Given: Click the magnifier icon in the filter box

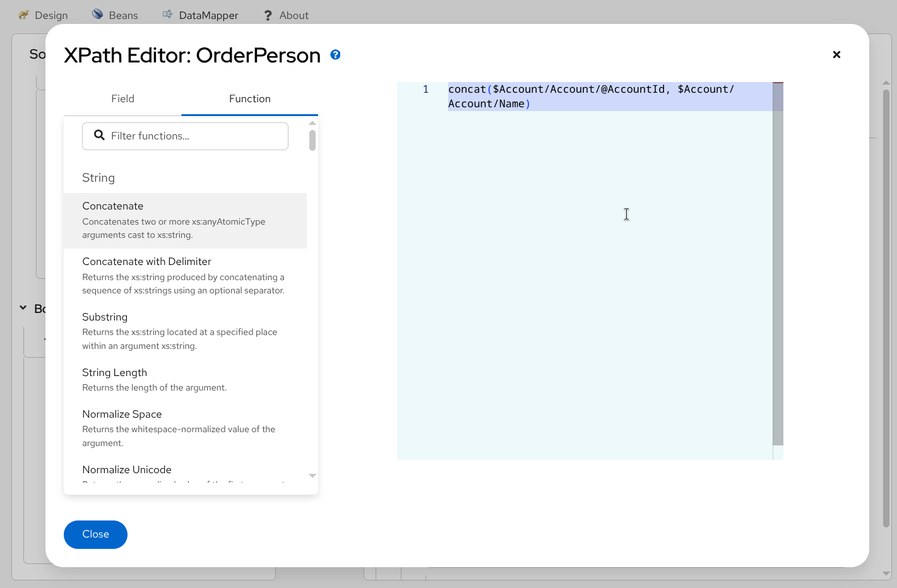Looking at the screenshot, I should (x=99, y=135).
